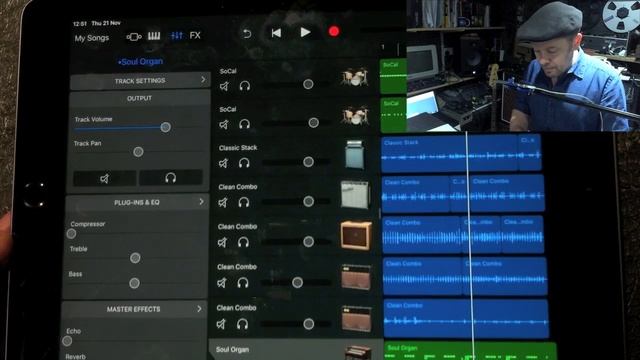Screen dimensions: 640x360
Task: Expand the Plug-ins & EQ section
Action: pos(137,202)
